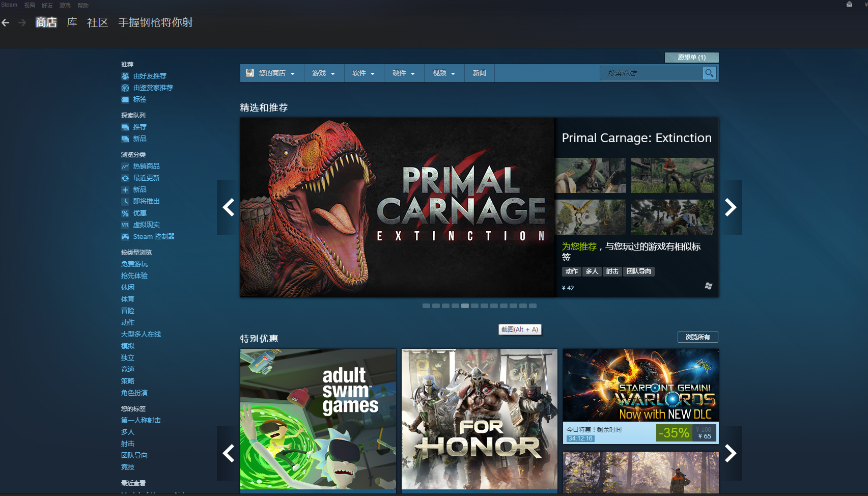
Task: Click the 愿望单 (1) wishlist button
Action: [691, 58]
